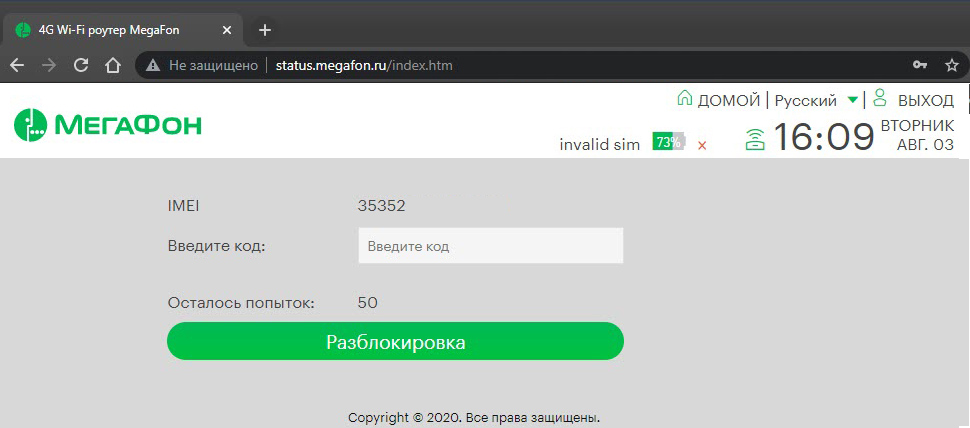Select the 4G Wi-Fi роутер MegaFon tab
970x428 pixels.
pos(122,30)
